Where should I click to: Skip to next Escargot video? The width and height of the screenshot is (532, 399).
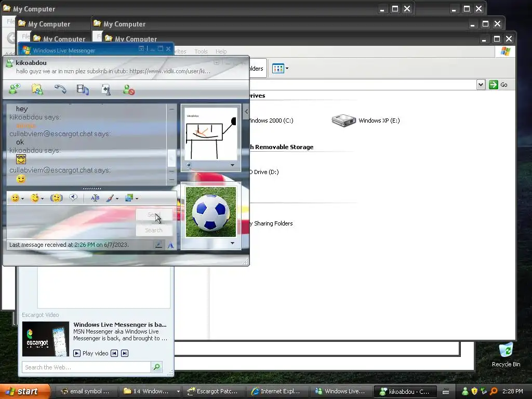pyautogui.click(x=125, y=353)
